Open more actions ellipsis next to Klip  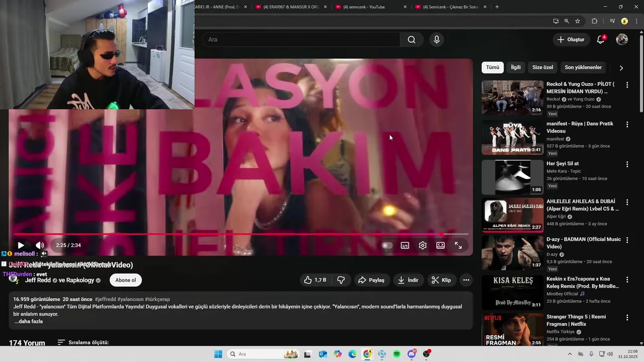pos(466,280)
